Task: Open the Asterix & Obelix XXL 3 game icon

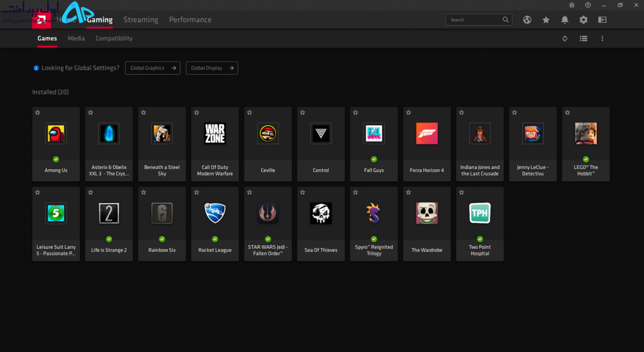Action: click(x=109, y=133)
